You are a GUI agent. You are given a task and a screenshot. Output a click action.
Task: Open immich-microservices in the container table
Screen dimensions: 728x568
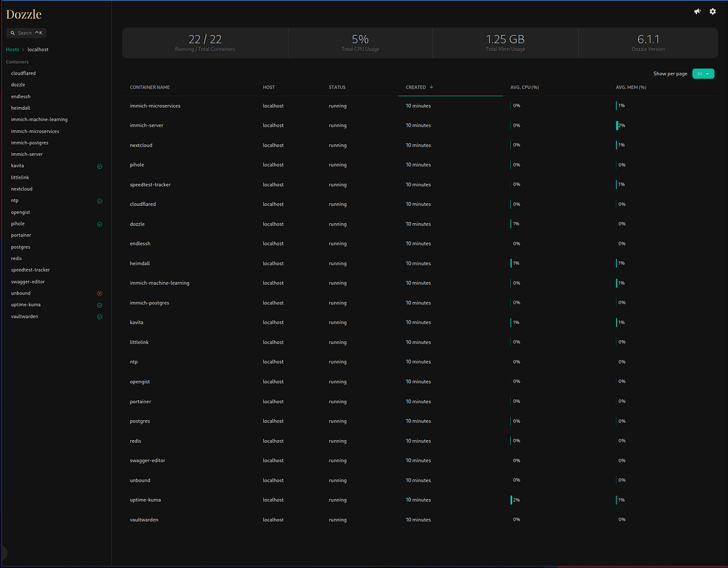[x=155, y=106]
